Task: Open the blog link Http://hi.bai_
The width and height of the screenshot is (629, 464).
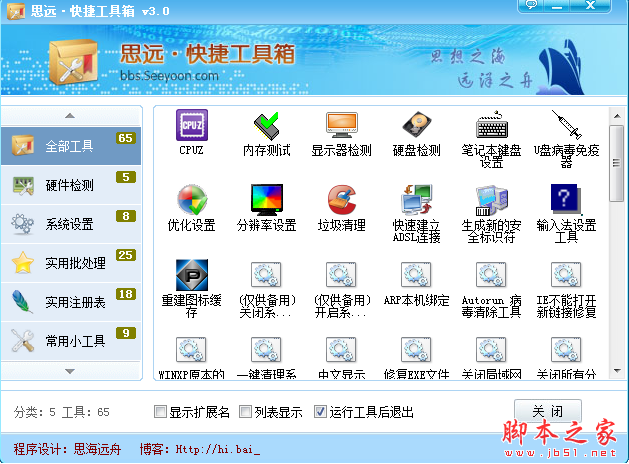Action: pos(218,449)
